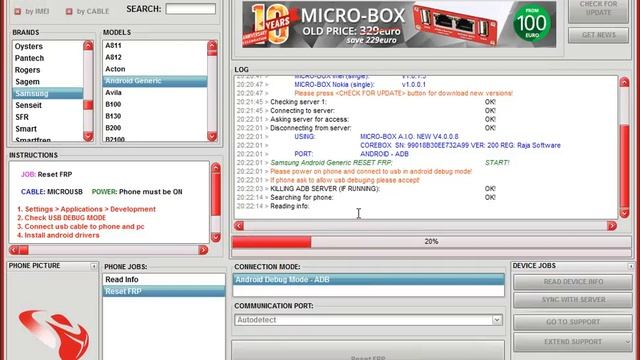Select model B200
This screenshot has width=640, height=360.
pyautogui.click(x=155, y=128)
